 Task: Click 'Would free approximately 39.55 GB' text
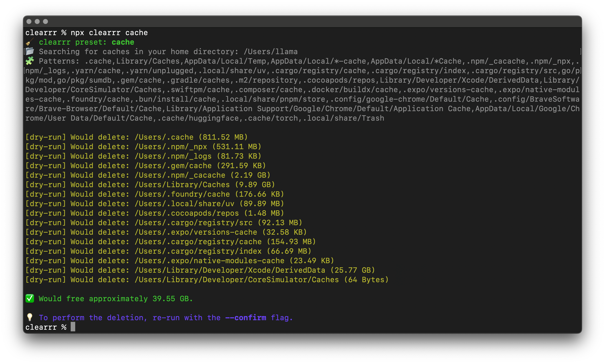pyautogui.click(x=116, y=299)
